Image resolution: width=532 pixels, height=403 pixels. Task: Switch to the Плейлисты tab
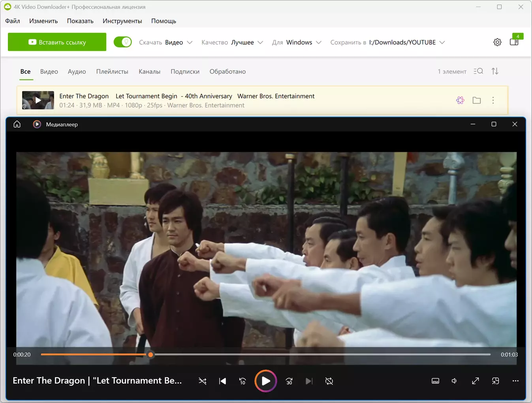tap(112, 72)
